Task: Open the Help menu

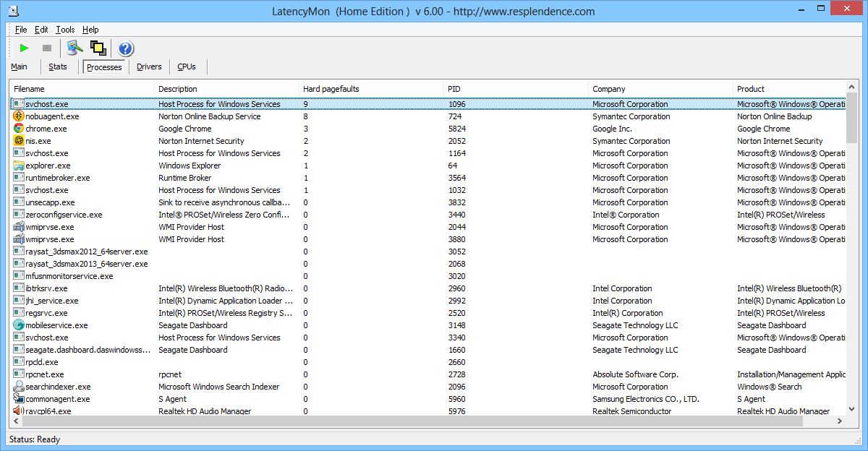Action: (x=90, y=30)
